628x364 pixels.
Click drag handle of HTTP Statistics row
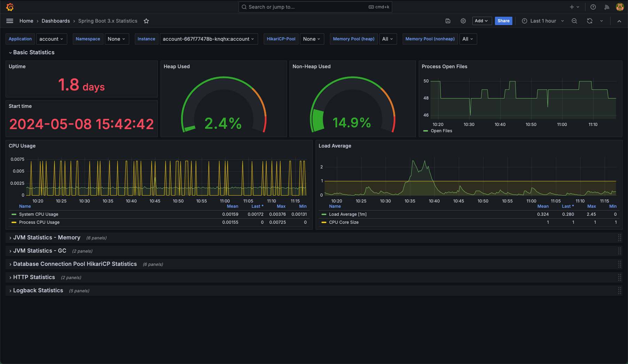click(x=620, y=277)
